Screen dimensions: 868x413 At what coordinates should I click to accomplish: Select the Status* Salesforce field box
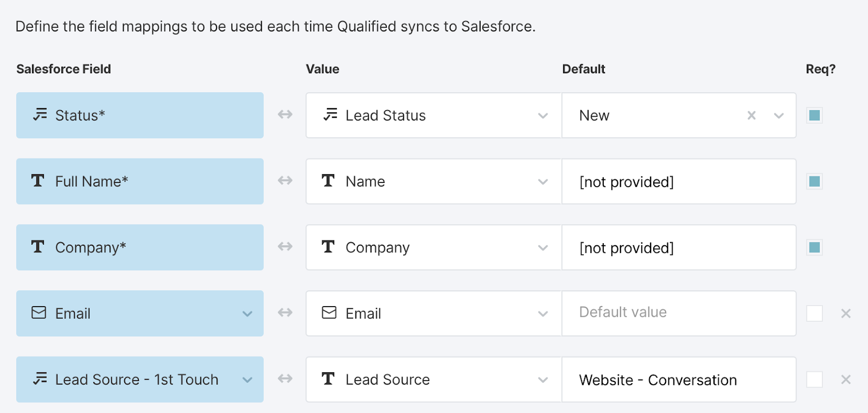(140, 115)
